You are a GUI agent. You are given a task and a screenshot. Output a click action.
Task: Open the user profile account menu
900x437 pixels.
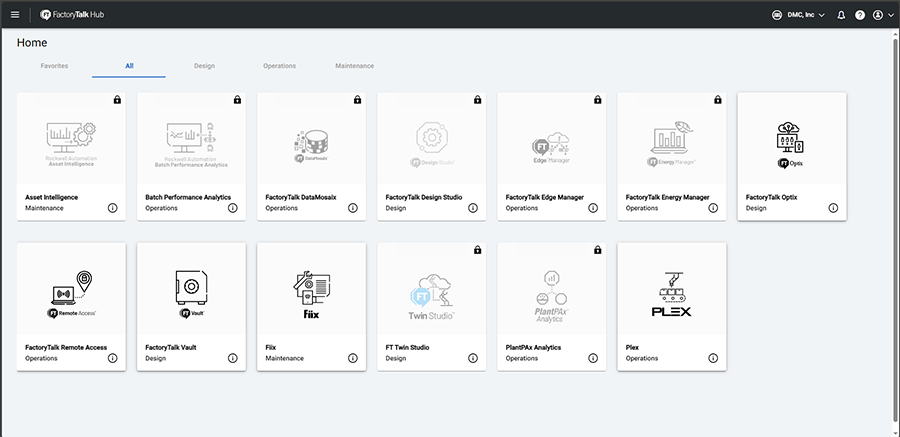point(883,15)
